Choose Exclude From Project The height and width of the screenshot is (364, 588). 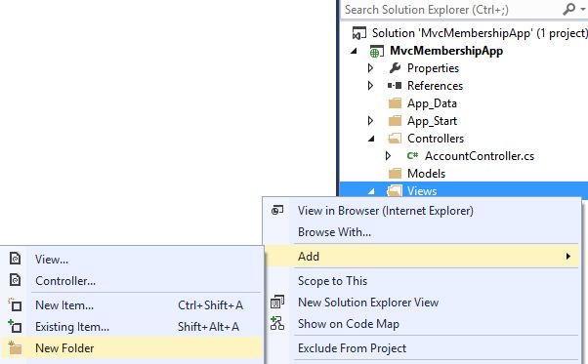[x=352, y=347]
